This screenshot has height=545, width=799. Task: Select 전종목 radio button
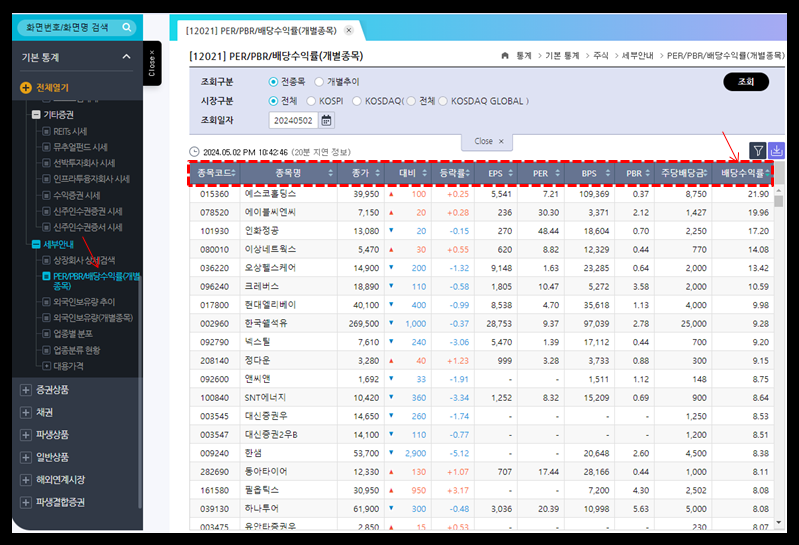273,81
